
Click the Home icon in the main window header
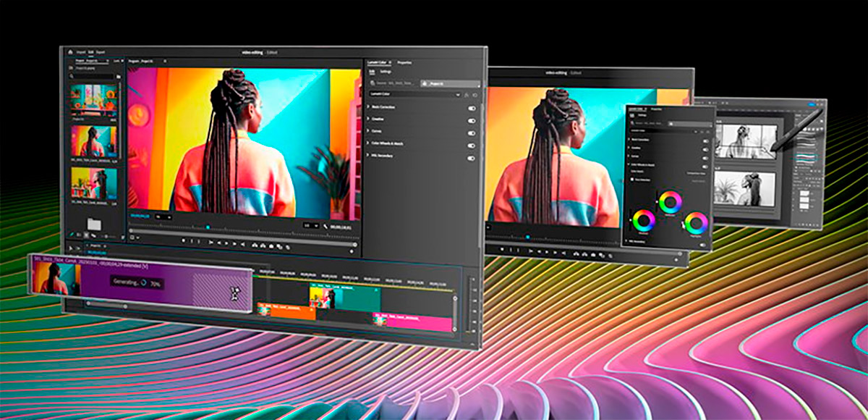(x=70, y=52)
